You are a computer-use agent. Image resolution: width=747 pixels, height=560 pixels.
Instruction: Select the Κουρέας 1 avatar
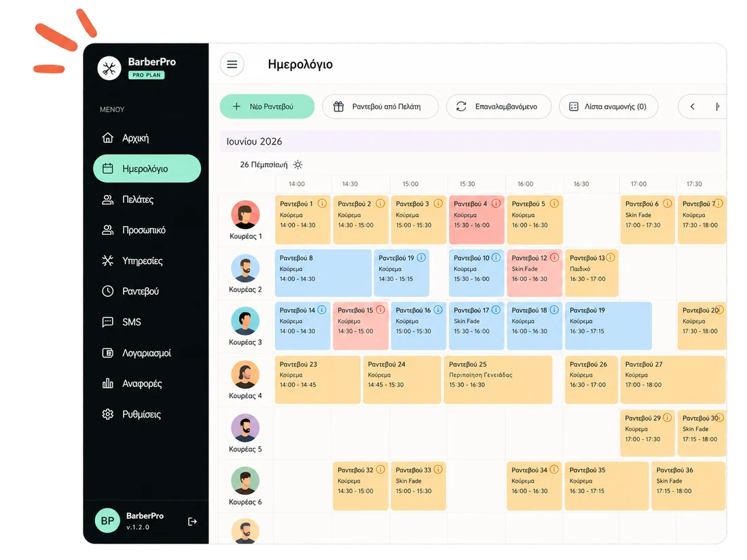245,214
